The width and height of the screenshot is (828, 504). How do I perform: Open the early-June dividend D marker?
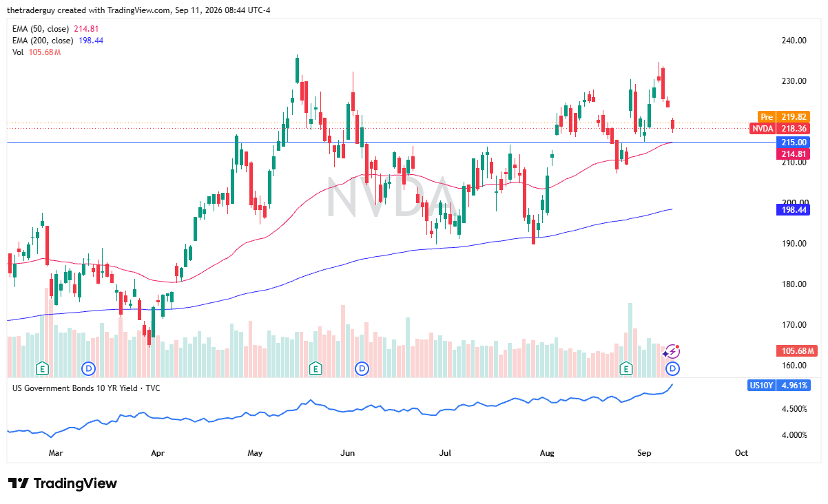click(362, 368)
